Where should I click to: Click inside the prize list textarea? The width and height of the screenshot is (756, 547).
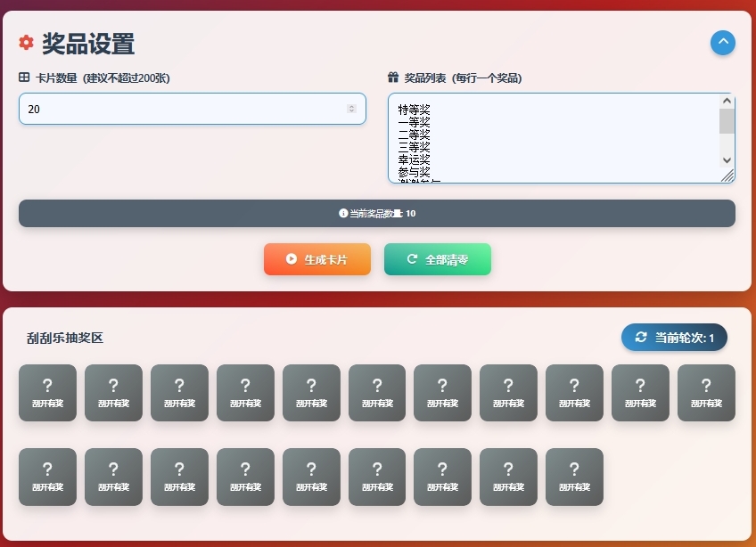(x=562, y=138)
